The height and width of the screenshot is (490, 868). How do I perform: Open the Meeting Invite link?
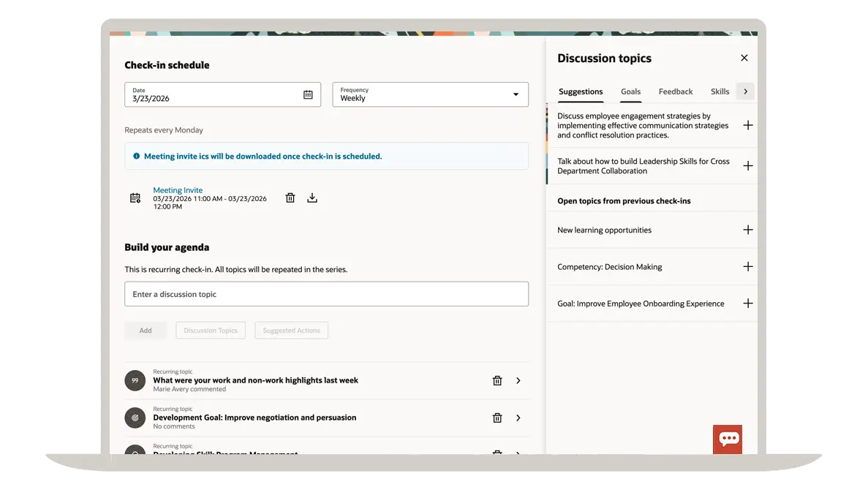(x=178, y=190)
